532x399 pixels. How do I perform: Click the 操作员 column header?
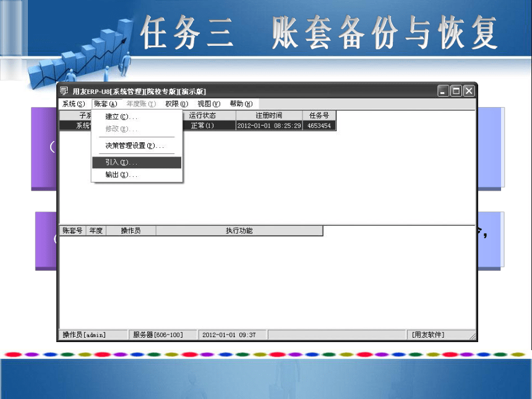pos(131,231)
